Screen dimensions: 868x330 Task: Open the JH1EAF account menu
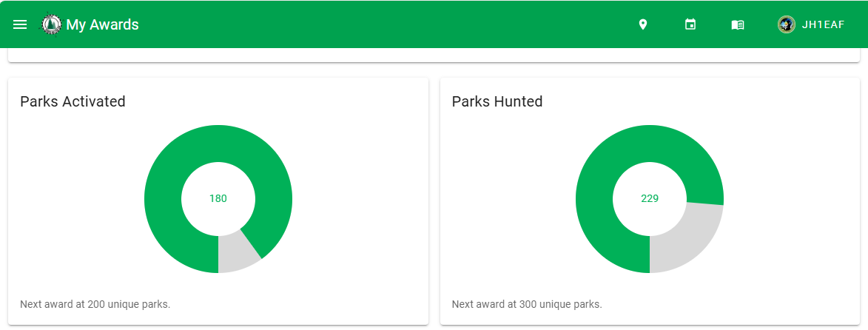[x=823, y=24]
